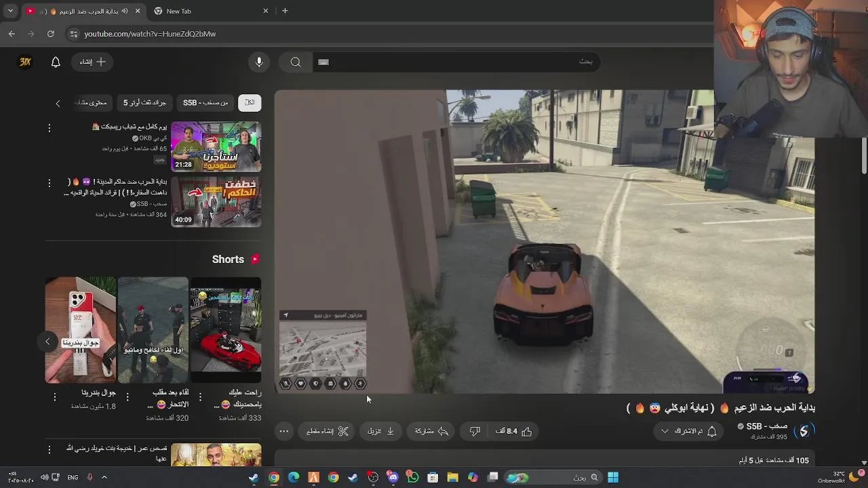Open the Windows Start menu
This screenshot has height=488, width=868.
coord(613,477)
